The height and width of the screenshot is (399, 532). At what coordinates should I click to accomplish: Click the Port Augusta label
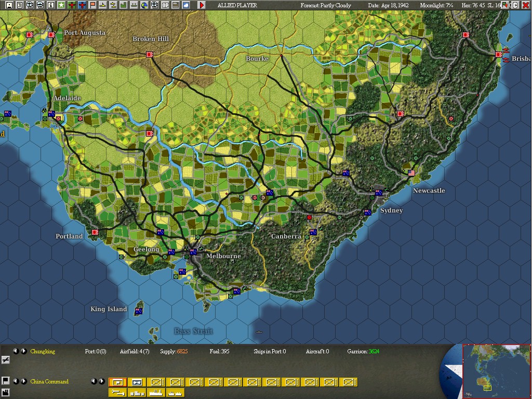(x=85, y=33)
